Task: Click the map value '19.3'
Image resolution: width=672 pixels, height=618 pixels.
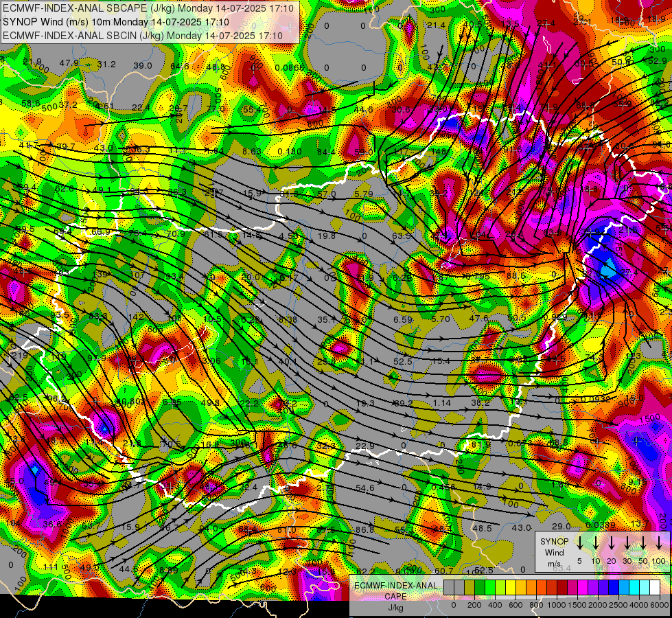Action: coord(366,403)
